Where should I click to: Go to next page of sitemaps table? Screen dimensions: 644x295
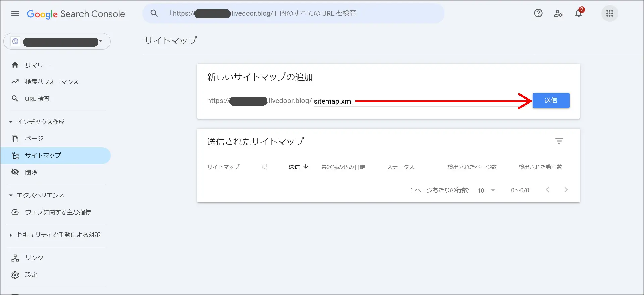pyautogui.click(x=566, y=190)
